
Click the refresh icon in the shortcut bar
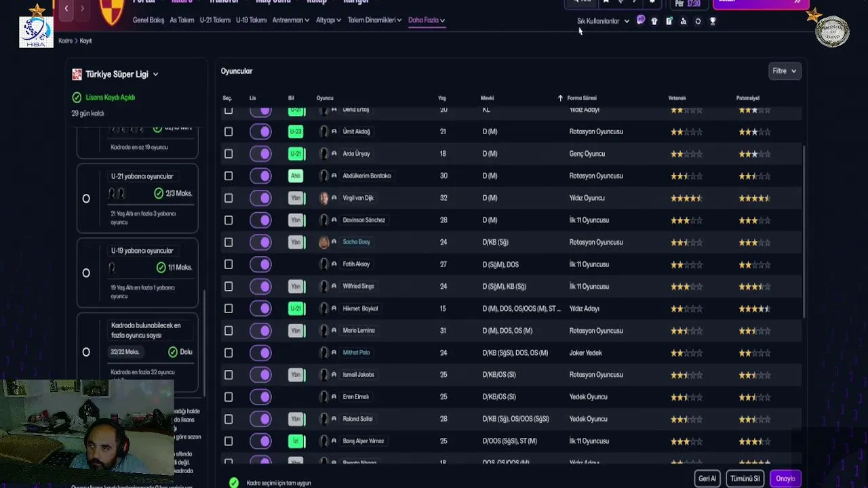698,21
